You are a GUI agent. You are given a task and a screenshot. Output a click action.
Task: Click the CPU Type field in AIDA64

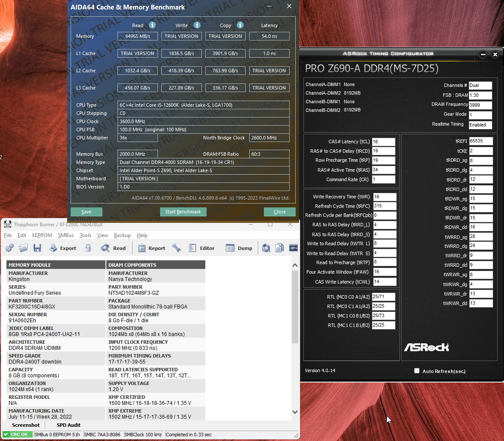204,105
